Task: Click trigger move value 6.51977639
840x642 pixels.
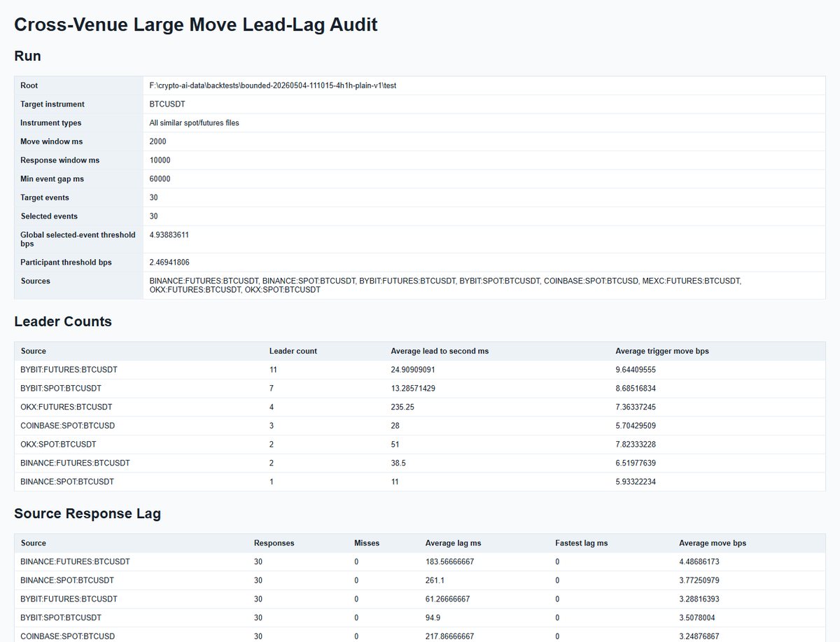Action: (636, 463)
